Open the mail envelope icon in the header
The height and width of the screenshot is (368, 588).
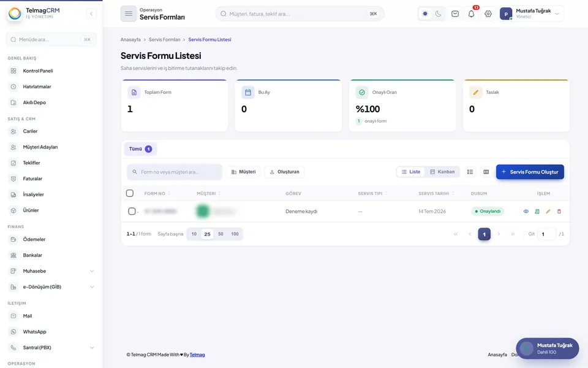tap(455, 14)
